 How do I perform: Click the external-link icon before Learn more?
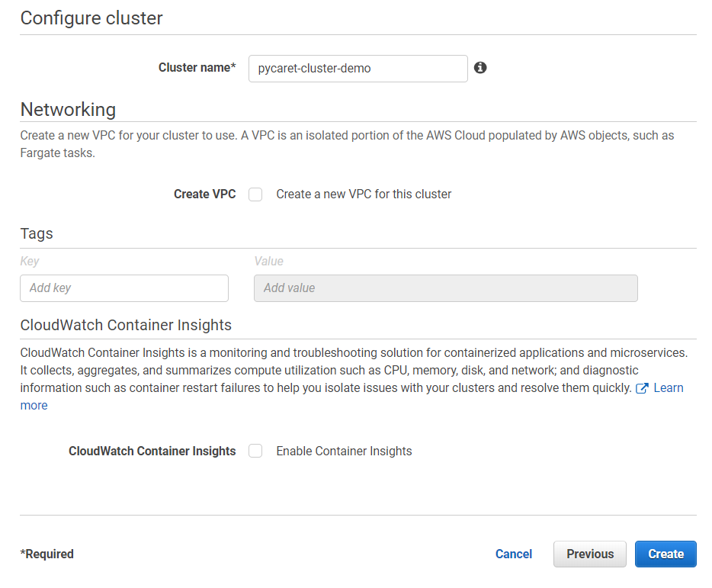[642, 388]
